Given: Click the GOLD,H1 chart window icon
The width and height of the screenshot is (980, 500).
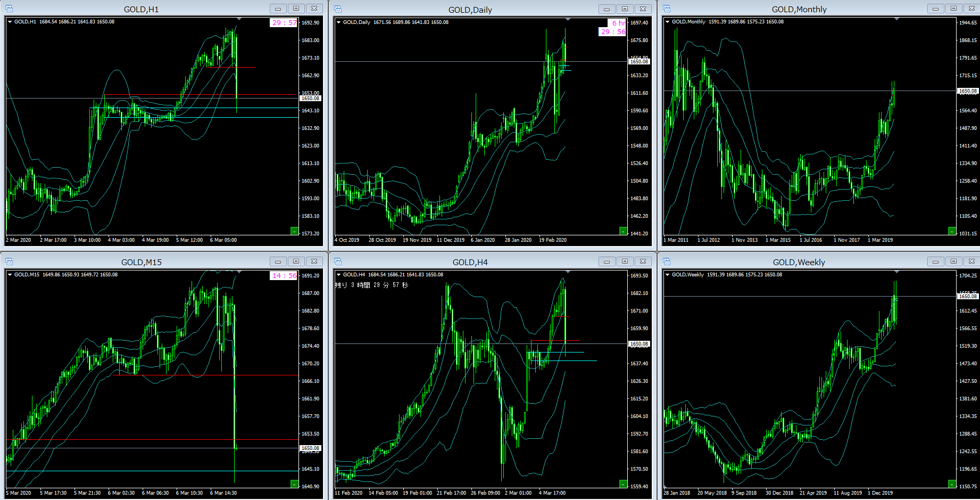Looking at the screenshot, I should [x=9, y=9].
